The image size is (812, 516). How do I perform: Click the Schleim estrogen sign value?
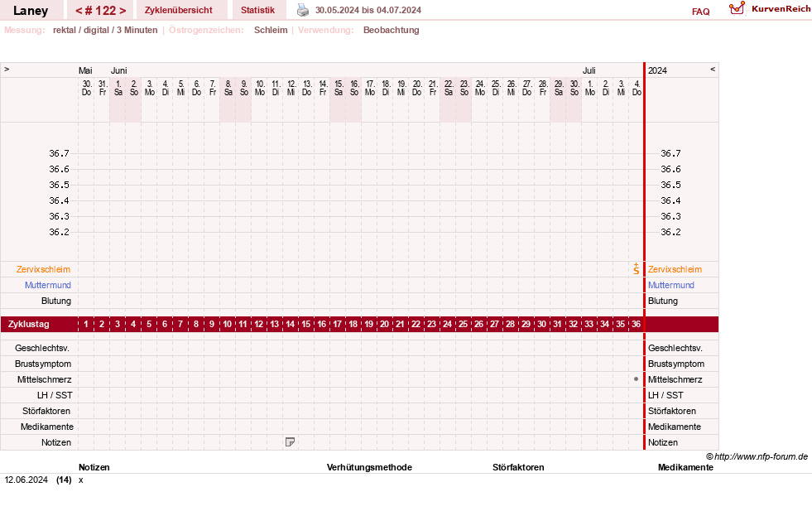point(271,30)
